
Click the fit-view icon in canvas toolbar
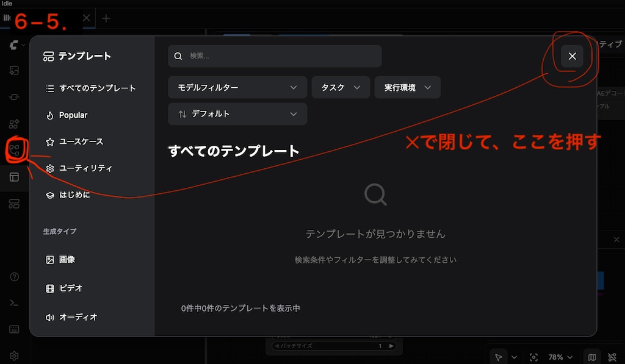tap(533, 357)
